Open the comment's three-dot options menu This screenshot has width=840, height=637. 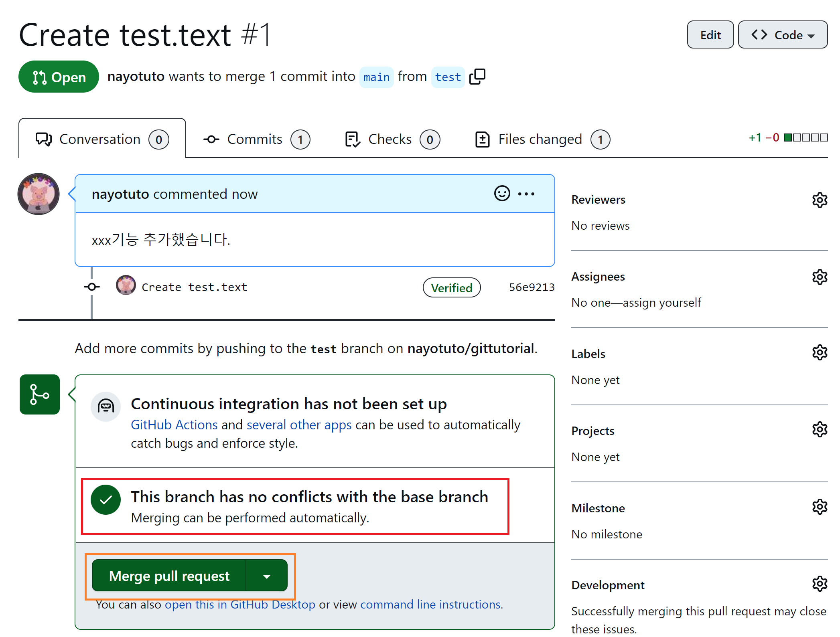pos(526,194)
